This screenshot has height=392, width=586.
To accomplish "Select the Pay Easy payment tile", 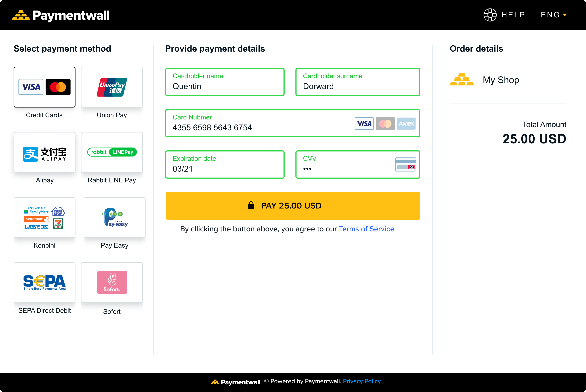I will pos(114,217).
